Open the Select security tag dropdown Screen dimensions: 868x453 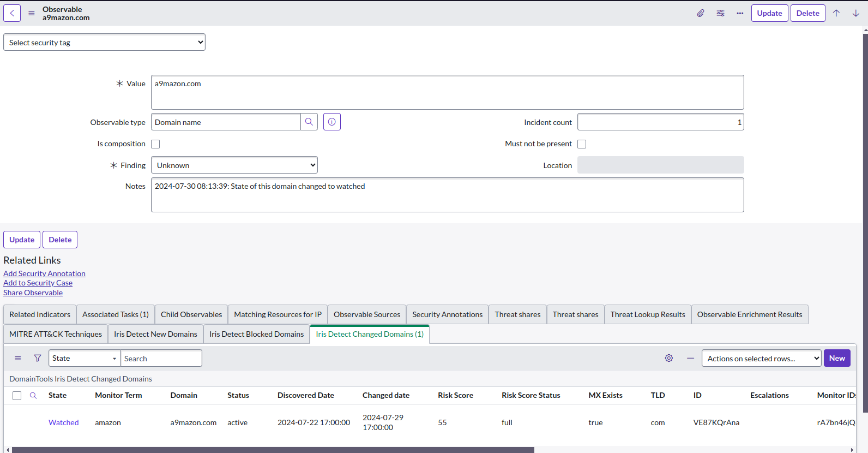[x=104, y=43]
